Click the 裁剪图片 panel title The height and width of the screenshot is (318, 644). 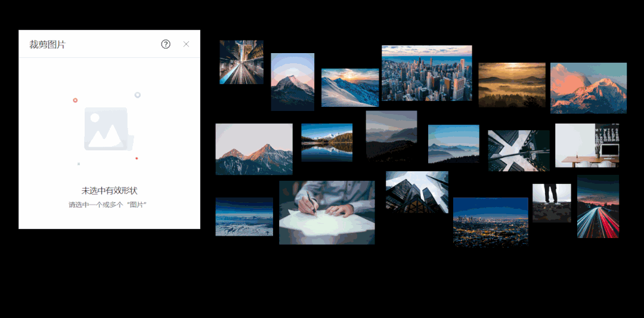tap(47, 45)
